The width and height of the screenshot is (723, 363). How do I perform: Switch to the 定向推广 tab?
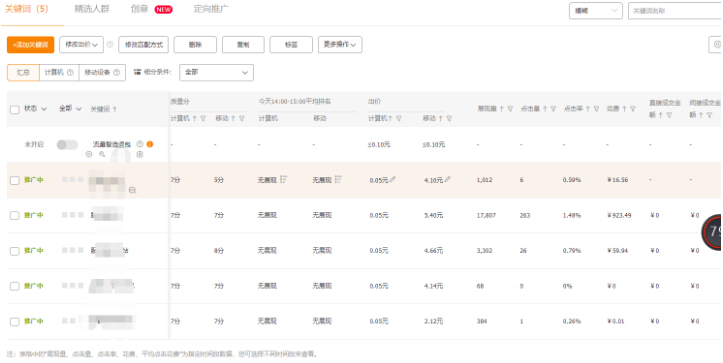point(211,9)
